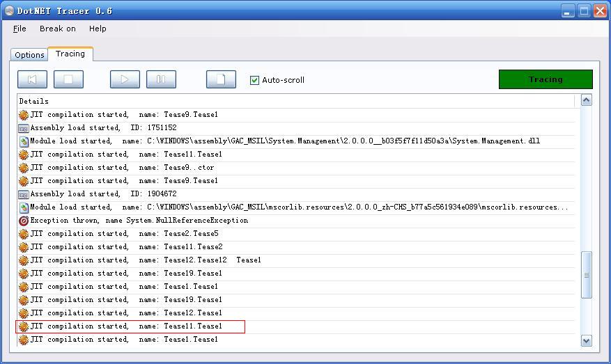611x364 pixels.
Task: Open the Help menu
Action: 98,29
